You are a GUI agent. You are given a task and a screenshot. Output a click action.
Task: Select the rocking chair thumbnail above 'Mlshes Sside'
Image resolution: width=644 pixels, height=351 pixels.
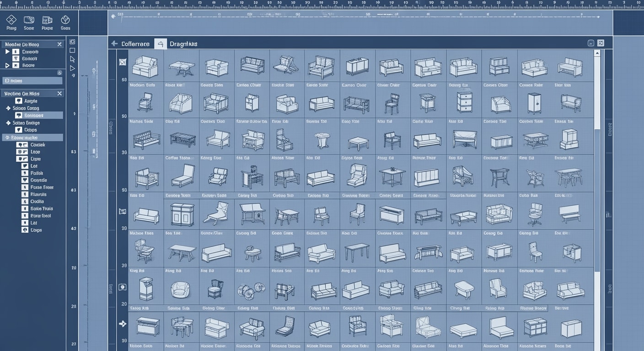click(145, 102)
